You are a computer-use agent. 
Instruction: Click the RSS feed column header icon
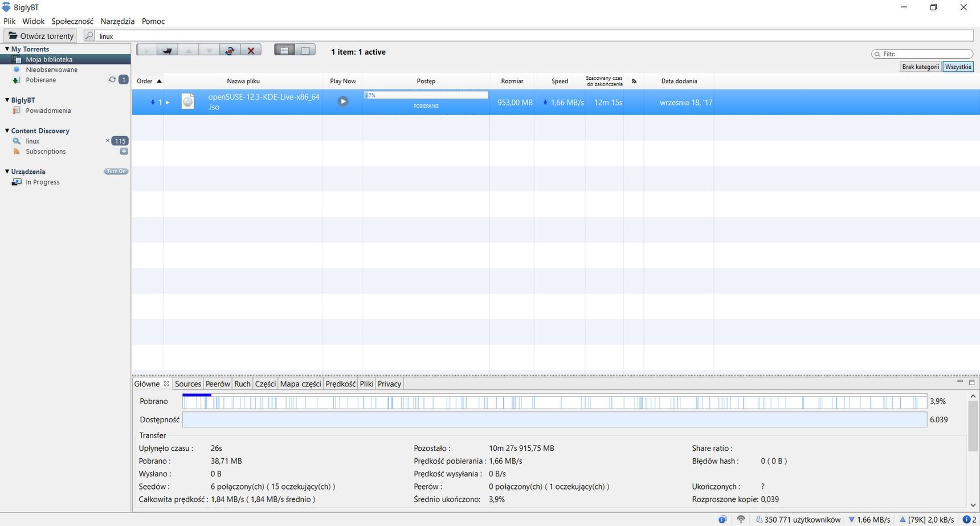click(634, 81)
